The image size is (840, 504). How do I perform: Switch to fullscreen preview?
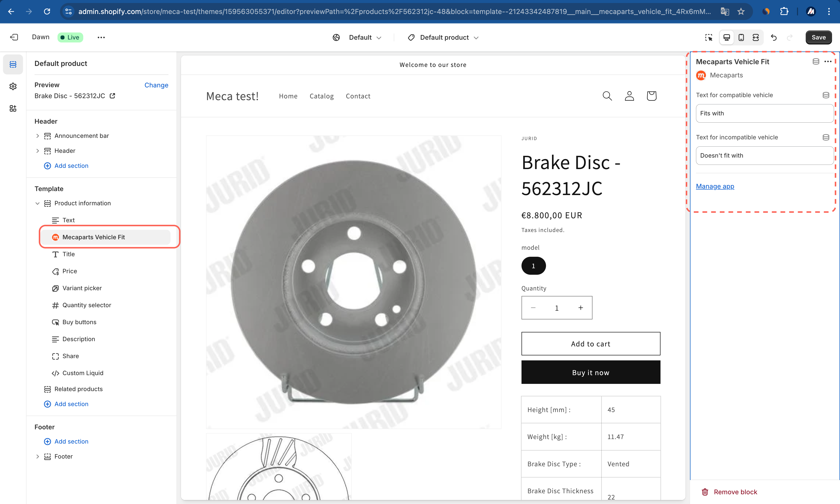coord(755,37)
